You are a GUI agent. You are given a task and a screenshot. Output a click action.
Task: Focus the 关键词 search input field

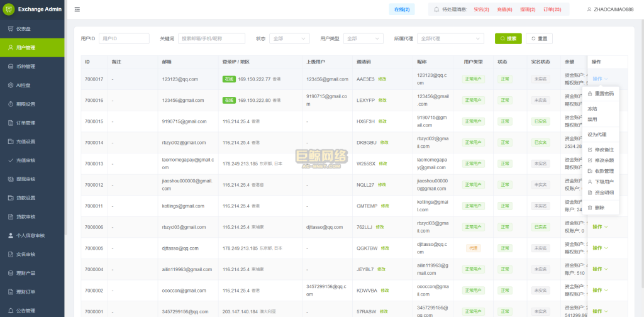(x=211, y=38)
